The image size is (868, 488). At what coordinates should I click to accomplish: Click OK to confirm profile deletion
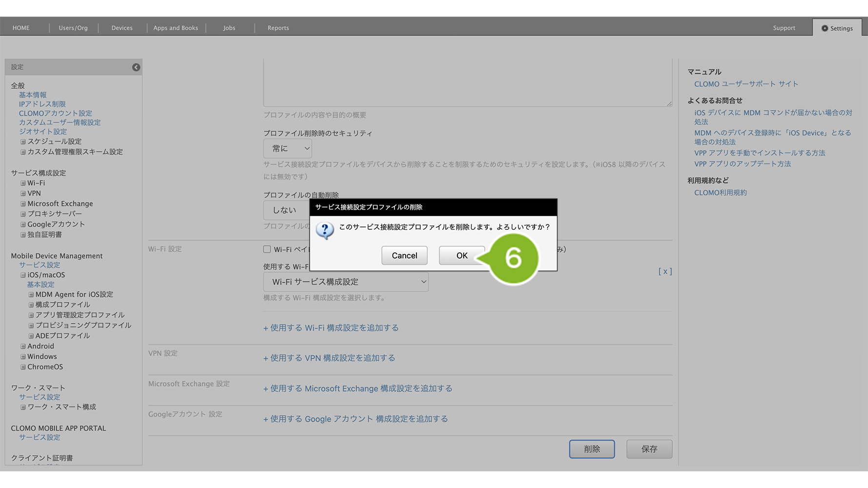(461, 256)
